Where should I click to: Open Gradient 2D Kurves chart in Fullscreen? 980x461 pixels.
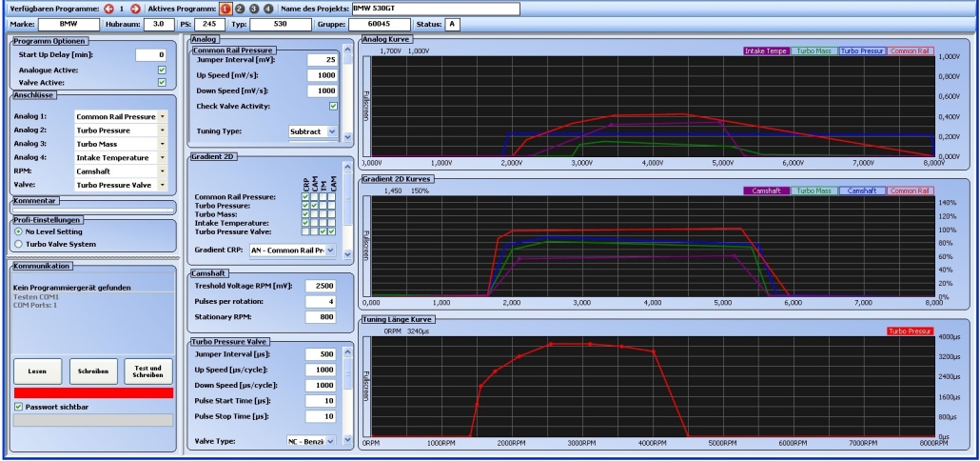click(366, 247)
